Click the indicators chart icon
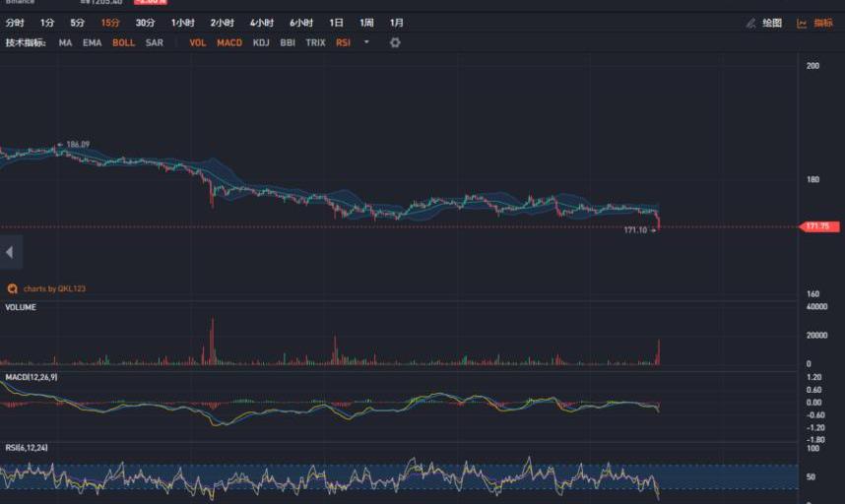 pos(802,24)
